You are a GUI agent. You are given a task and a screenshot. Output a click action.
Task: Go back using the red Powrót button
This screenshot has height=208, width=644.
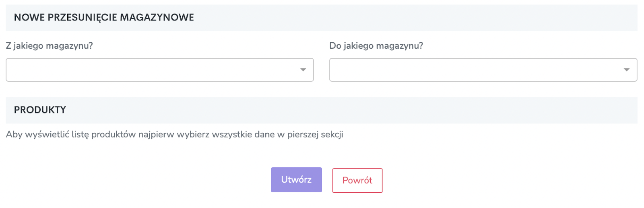pyautogui.click(x=357, y=181)
